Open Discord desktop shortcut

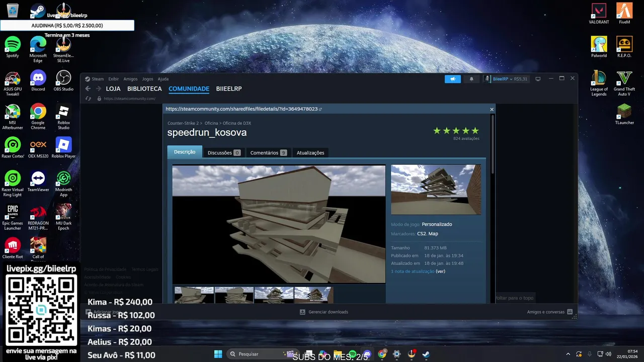coord(38,80)
